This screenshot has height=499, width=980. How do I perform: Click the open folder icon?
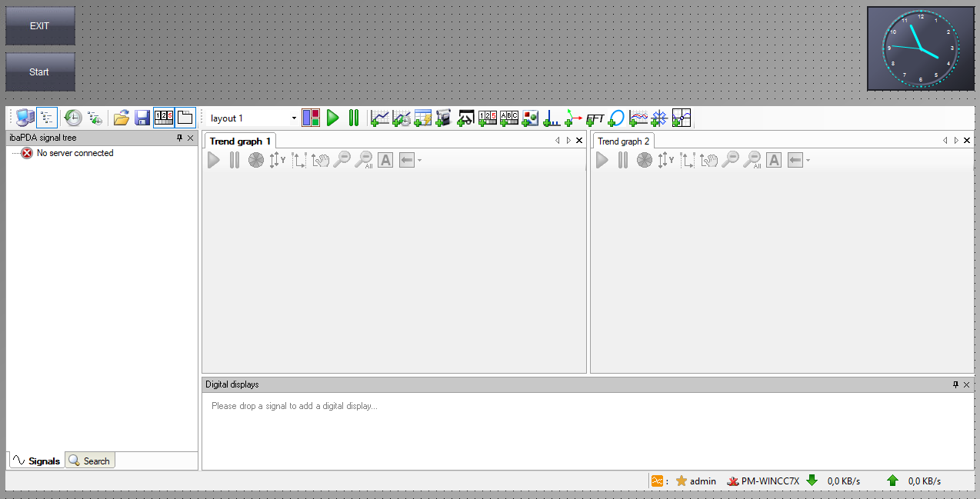(121, 118)
